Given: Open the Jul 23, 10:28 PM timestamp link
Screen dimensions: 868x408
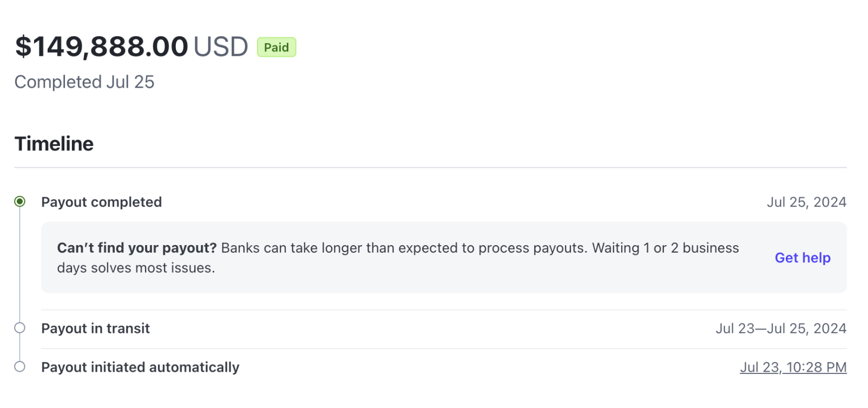Looking at the screenshot, I should [793, 367].
